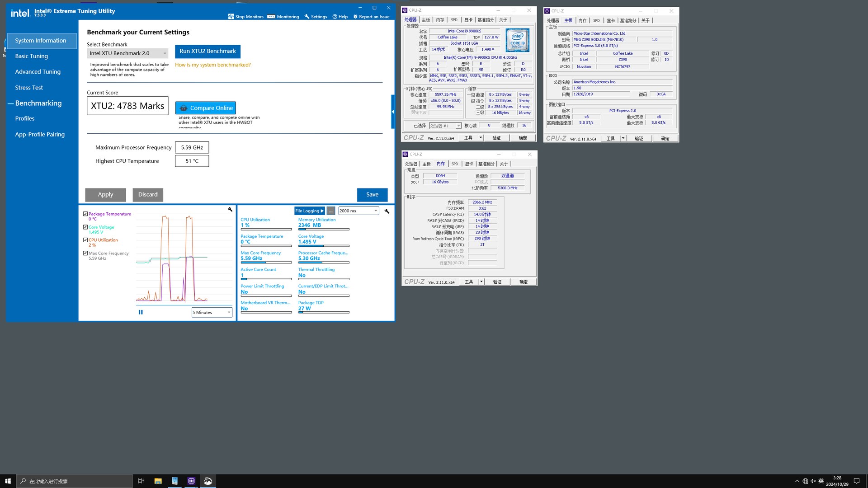Open the Windows Start menu
Screen dimensions: 868x488
[x=8, y=481]
